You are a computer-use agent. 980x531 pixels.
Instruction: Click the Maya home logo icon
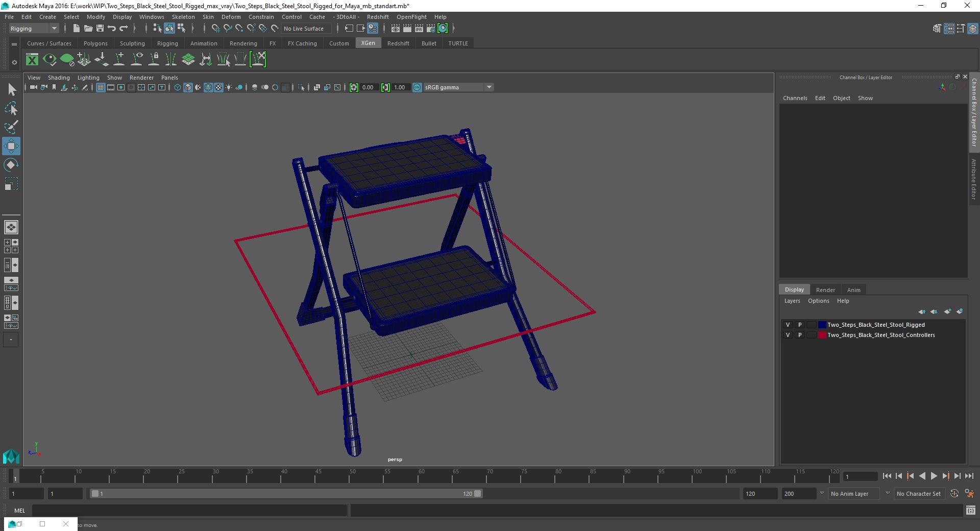click(11, 456)
